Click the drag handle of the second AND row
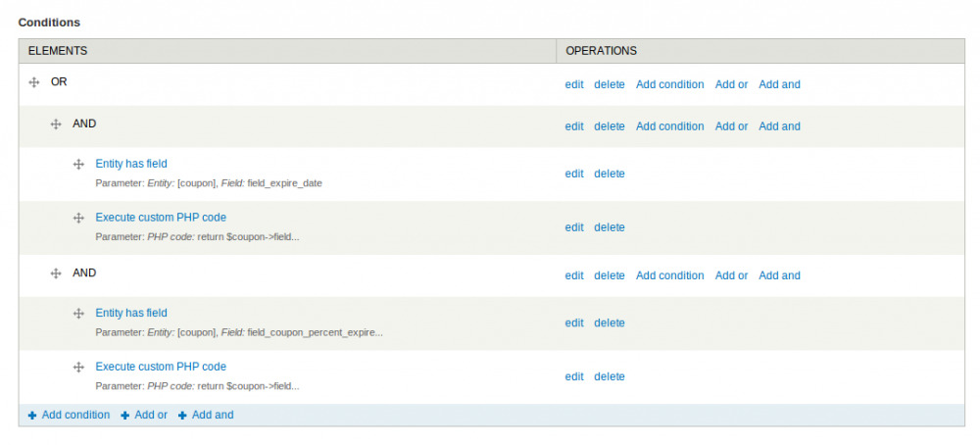Image resolution: width=980 pixels, height=445 pixels. click(x=56, y=274)
